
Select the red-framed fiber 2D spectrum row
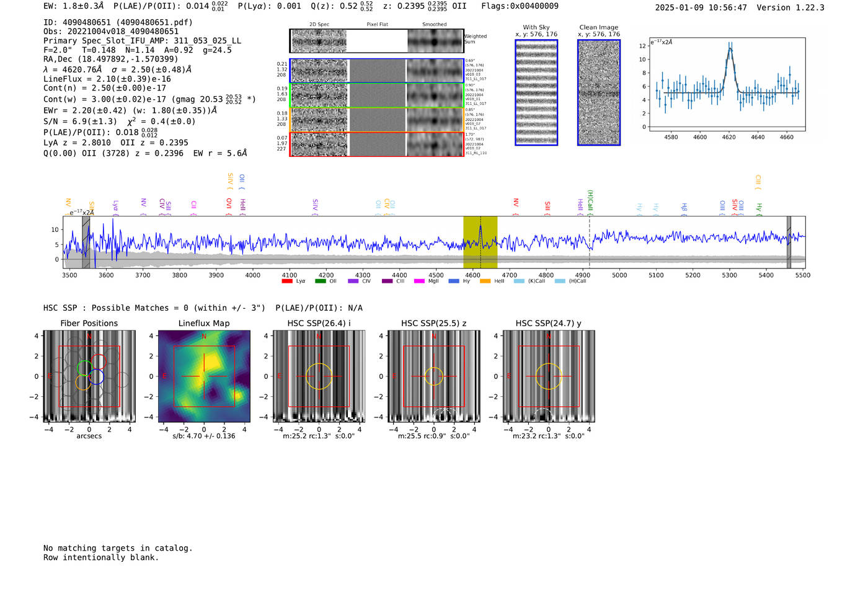point(377,144)
